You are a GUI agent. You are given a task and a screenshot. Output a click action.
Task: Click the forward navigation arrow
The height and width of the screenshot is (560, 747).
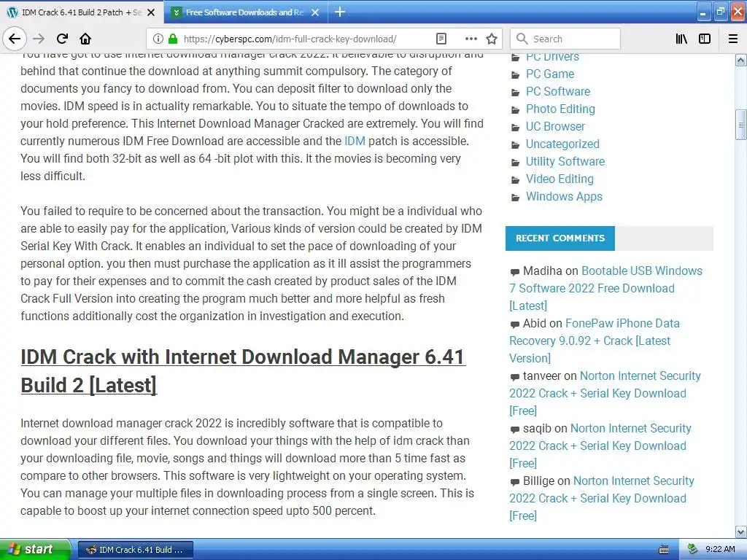39,39
